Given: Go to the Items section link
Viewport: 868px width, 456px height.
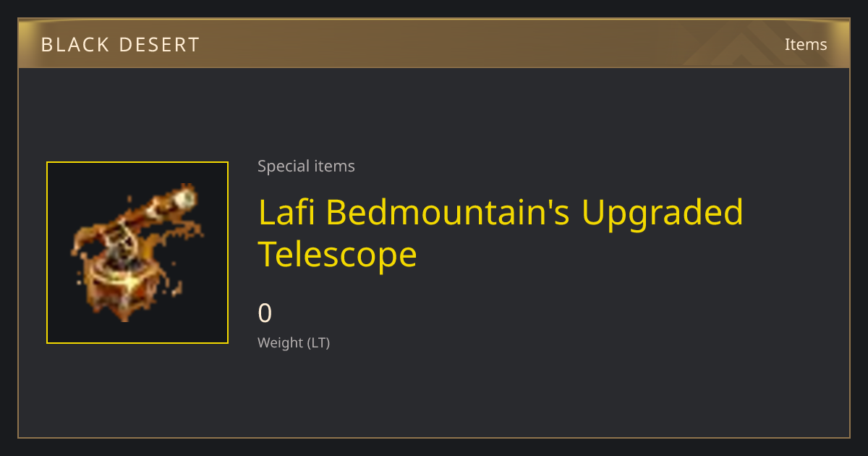Looking at the screenshot, I should click(x=806, y=44).
